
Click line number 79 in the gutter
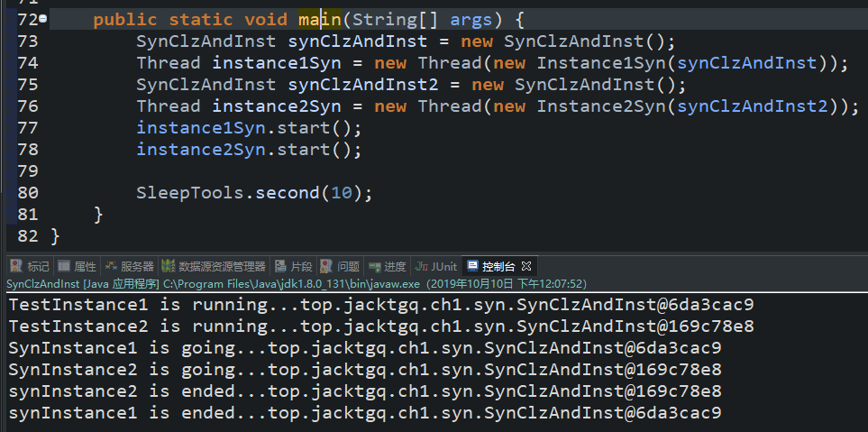pos(28,171)
